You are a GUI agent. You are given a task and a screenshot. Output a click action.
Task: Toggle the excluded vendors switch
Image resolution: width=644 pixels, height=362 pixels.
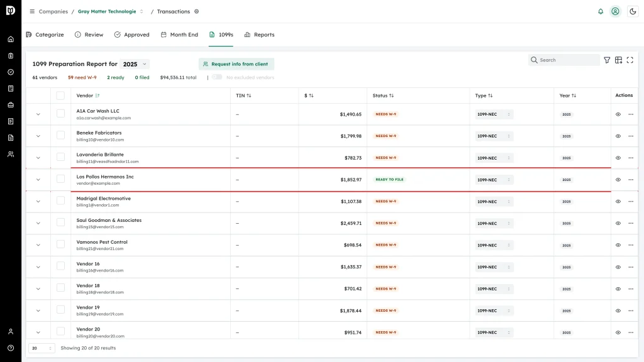217,77
